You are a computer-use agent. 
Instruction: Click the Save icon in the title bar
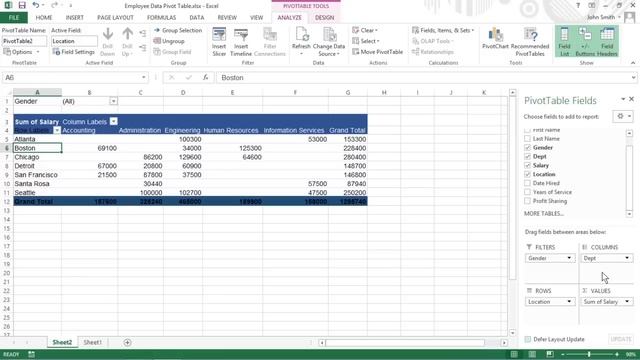[x=22, y=6]
